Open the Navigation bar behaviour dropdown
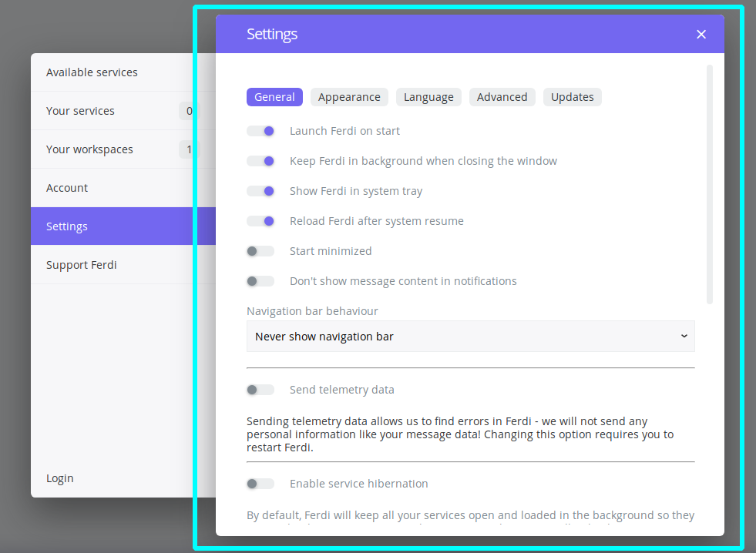The width and height of the screenshot is (756, 553). [471, 337]
